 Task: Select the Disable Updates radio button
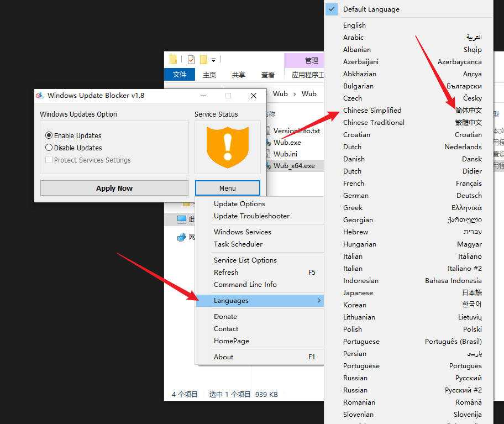[49, 148]
